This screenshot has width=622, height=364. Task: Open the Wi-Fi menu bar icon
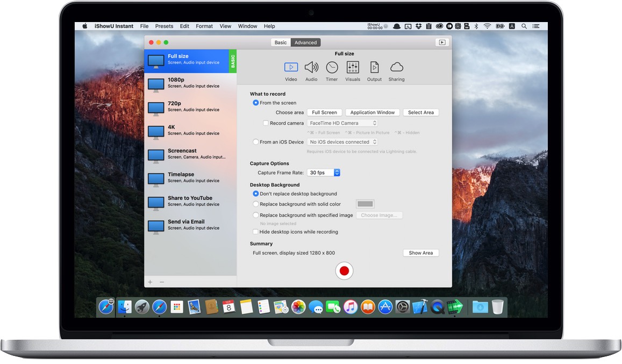pos(488,26)
